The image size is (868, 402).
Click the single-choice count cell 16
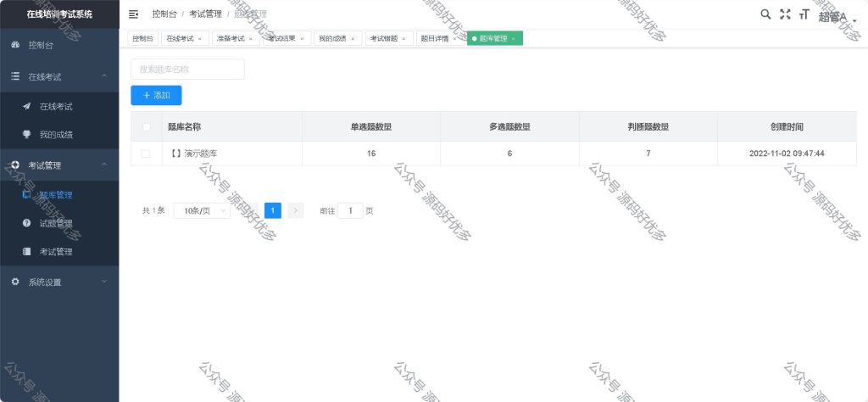[371, 154]
